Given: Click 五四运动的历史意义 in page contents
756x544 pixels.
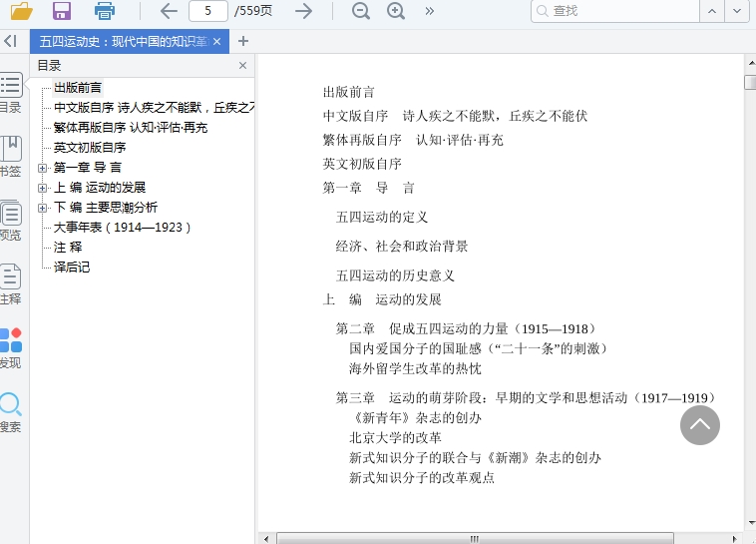Looking at the screenshot, I should click(x=395, y=275).
